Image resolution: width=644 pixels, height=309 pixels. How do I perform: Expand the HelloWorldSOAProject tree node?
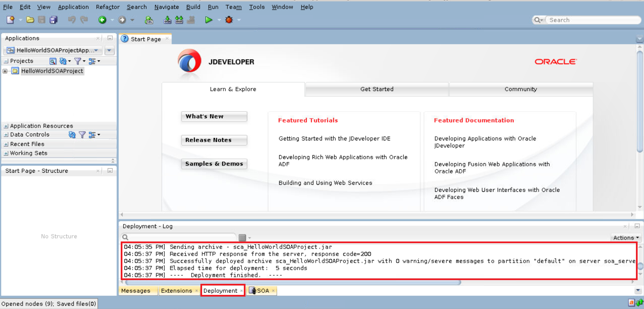click(x=5, y=71)
